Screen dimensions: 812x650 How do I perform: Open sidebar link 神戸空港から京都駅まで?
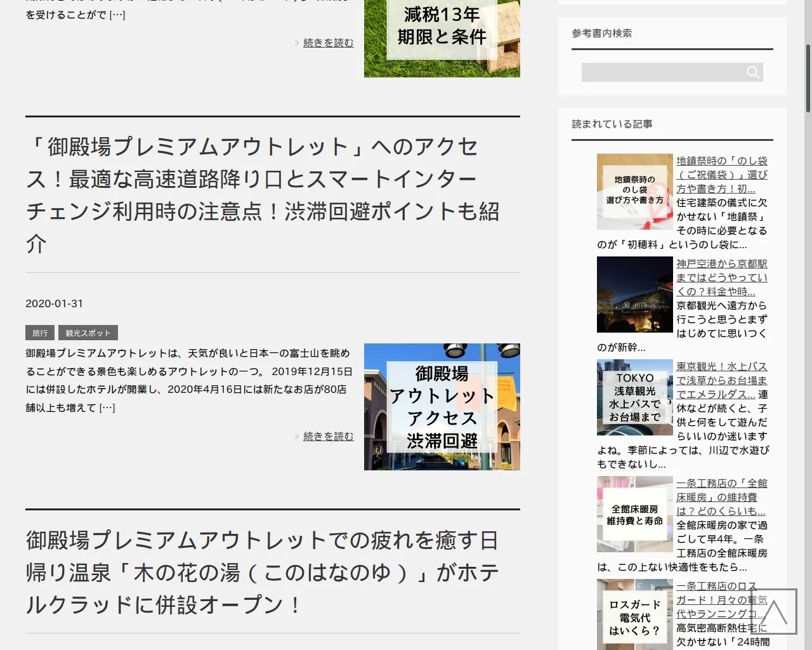[722, 277]
